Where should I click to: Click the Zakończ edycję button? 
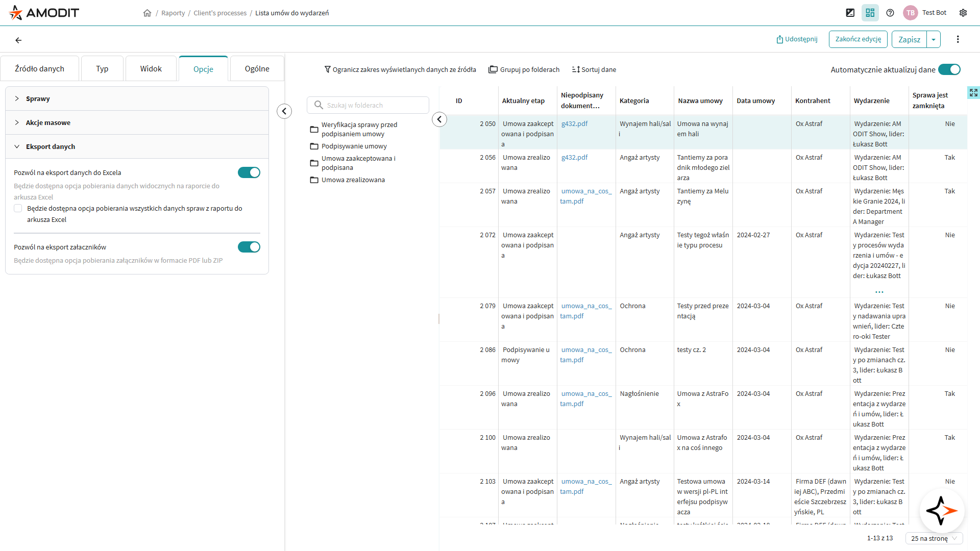click(858, 39)
